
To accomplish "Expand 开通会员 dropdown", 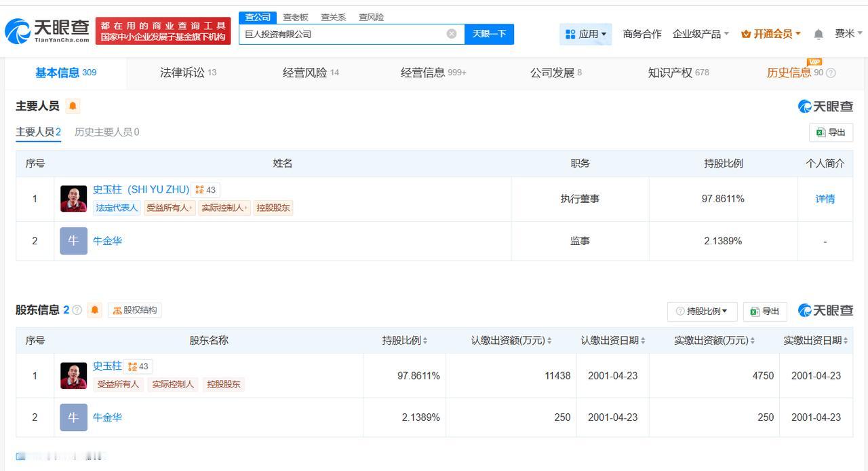I will 771,34.
